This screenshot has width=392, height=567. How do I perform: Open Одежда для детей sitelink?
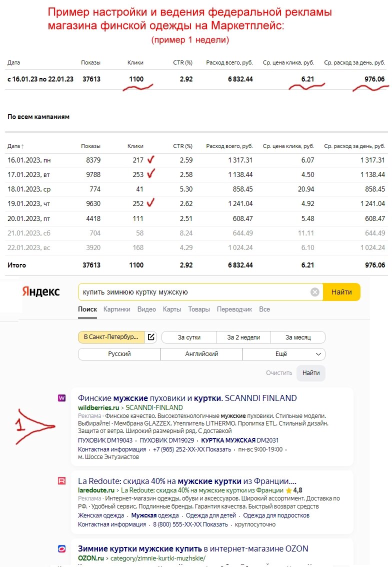point(211,515)
